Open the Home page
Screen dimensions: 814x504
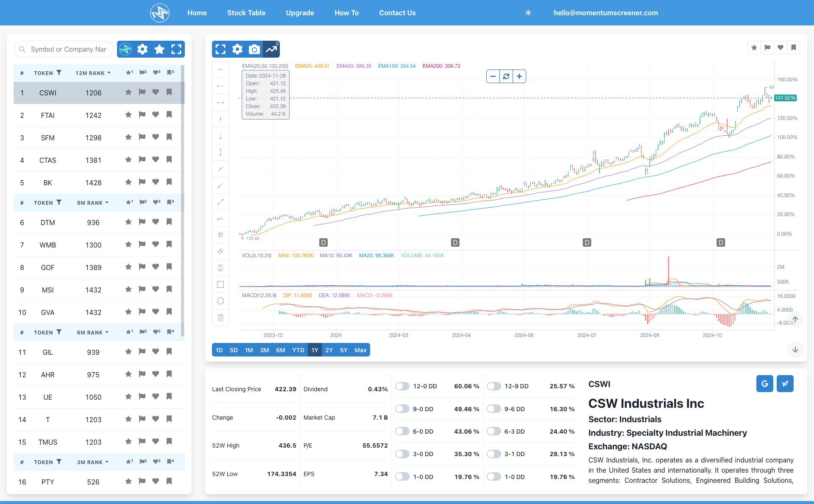click(x=197, y=13)
